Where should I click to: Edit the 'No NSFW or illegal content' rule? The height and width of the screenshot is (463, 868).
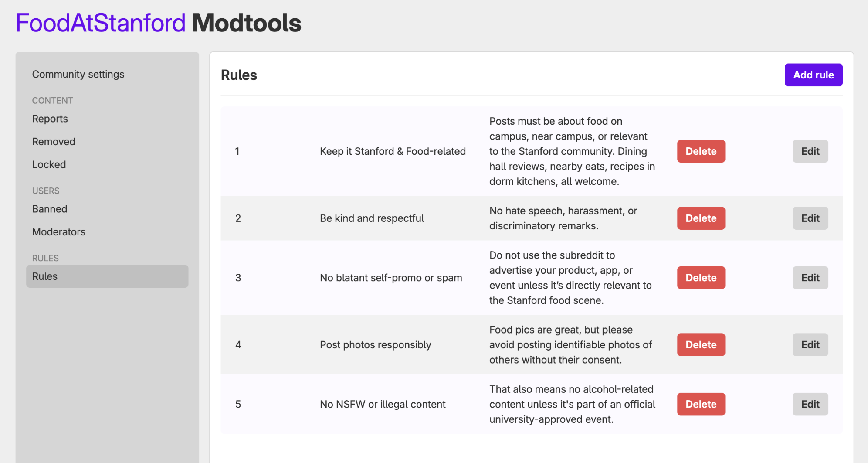810,404
